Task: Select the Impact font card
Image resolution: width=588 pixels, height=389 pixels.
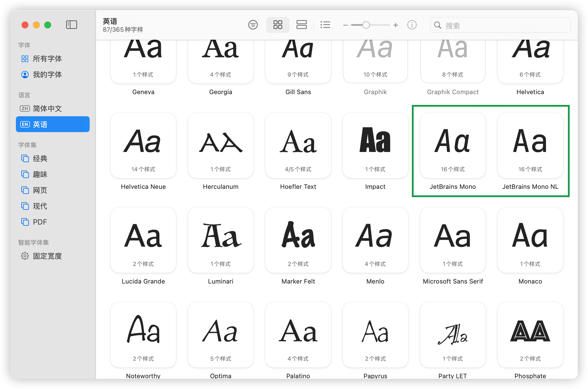Action: [x=375, y=146]
